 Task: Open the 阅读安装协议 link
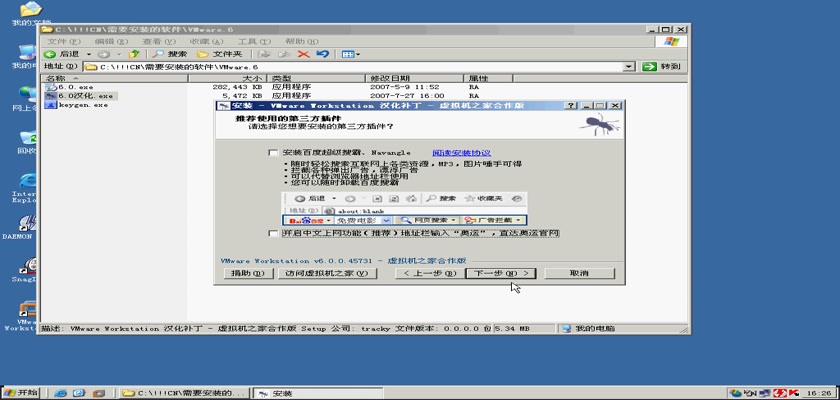pos(461,153)
